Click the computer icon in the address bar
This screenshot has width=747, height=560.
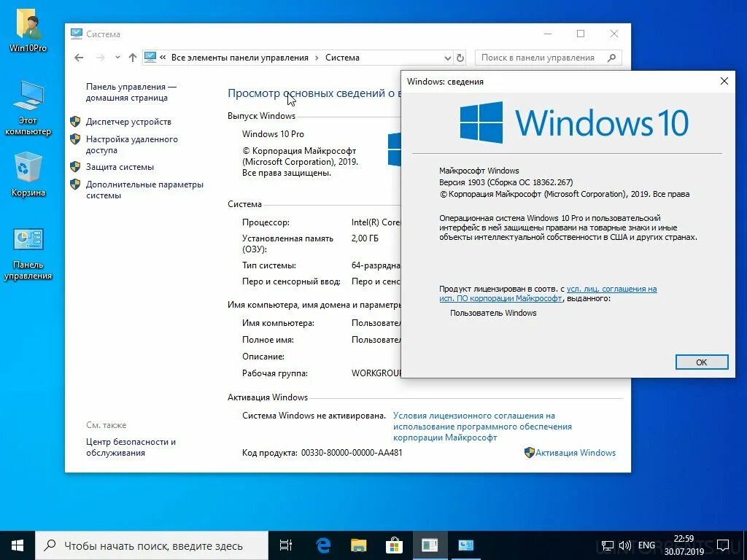coord(150,57)
